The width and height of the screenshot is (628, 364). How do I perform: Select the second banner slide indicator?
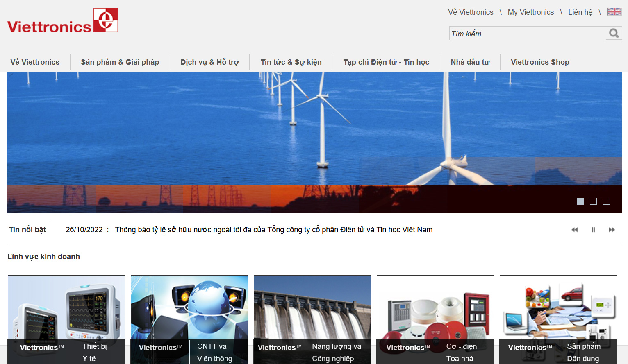coord(593,201)
